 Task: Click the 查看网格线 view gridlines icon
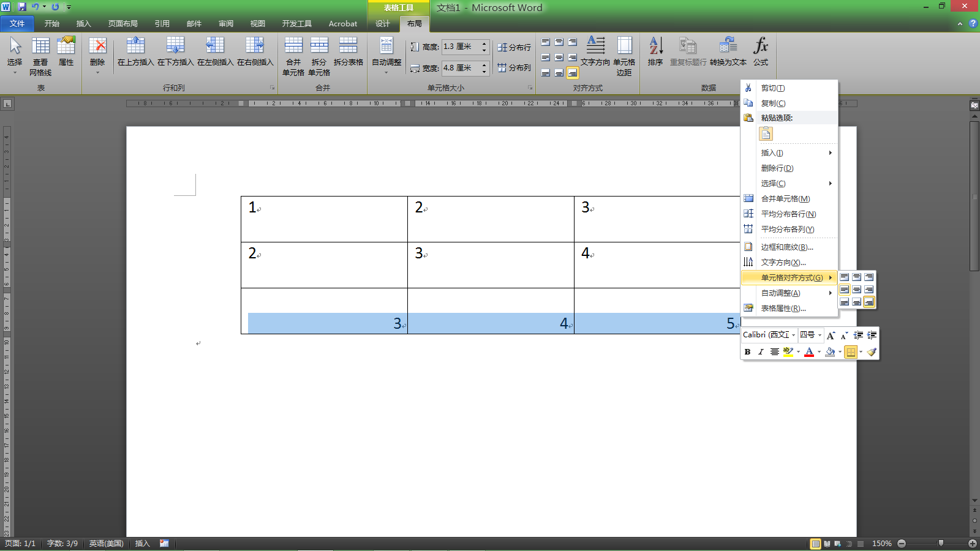(40, 56)
